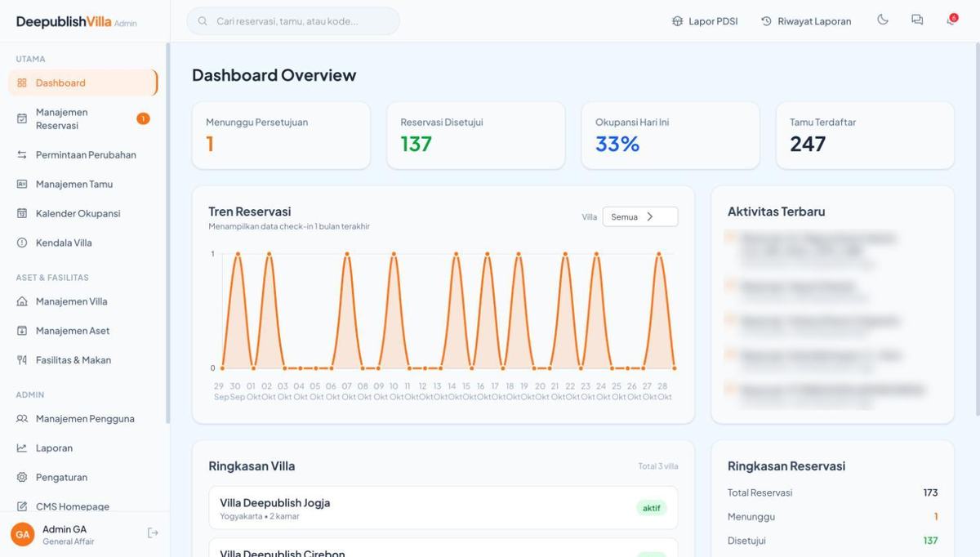
Task: Click Fasilitas & Makan label
Action: pos(73,360)
